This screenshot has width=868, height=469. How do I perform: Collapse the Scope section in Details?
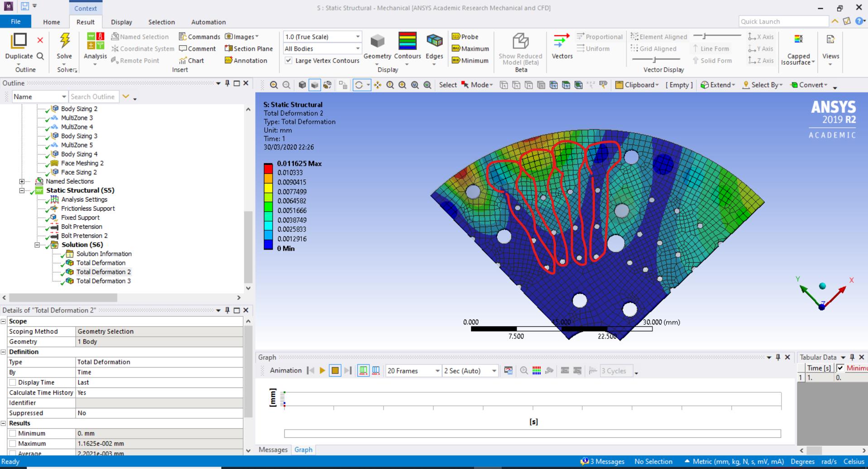point(3,321)
